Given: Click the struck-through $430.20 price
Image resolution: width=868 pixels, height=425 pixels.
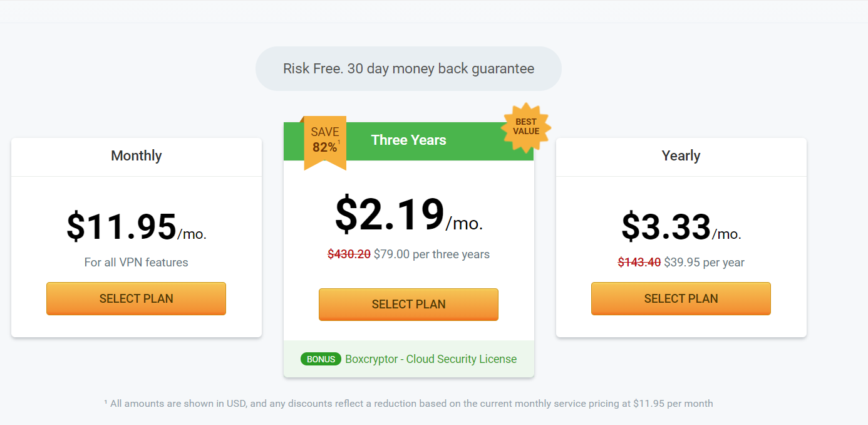Looking at the screenshot, I should [x=349, y=254].
